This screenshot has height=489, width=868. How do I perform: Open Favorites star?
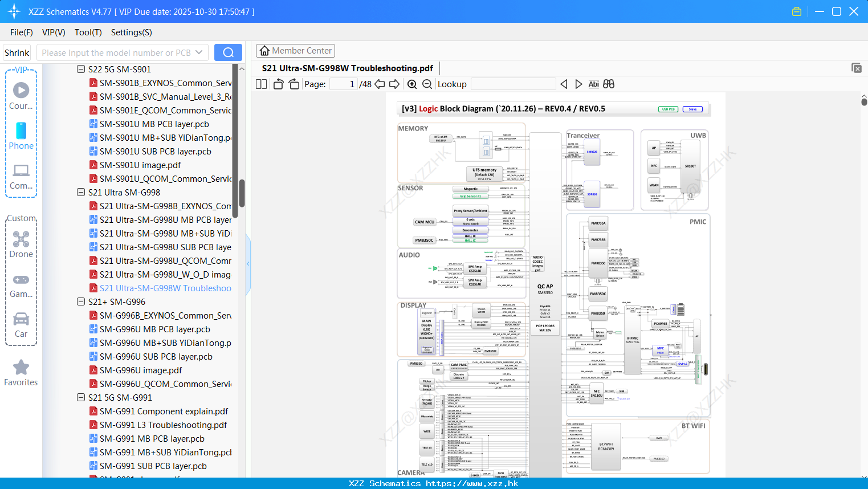click(x=21, y=373)
